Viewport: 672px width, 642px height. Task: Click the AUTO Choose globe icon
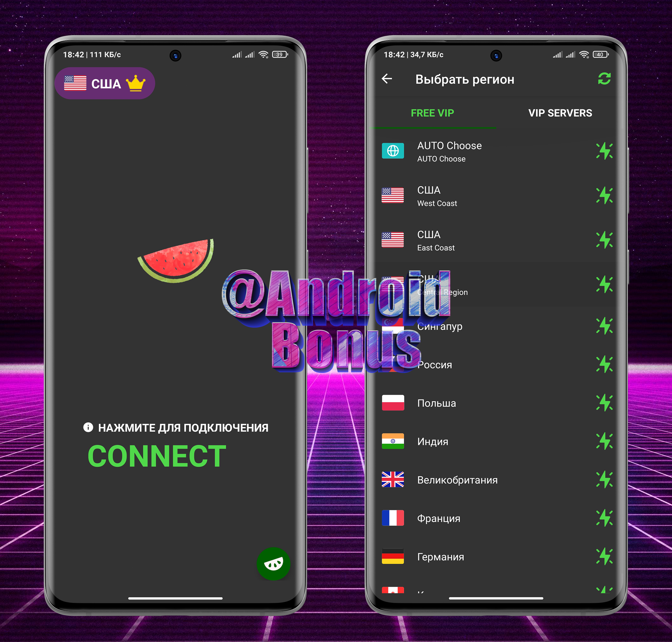click(x=395, y=153)
